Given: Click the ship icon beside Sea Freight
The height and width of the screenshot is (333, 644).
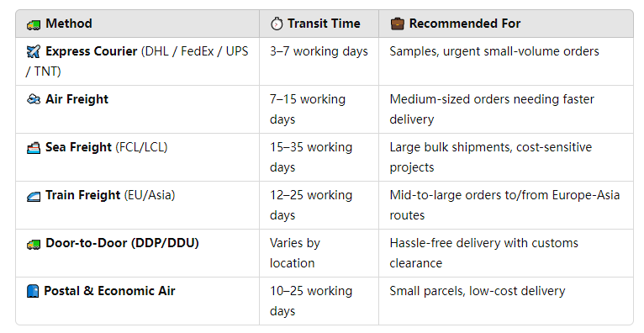Looking at the screenshot, I should click(x=34, y=147).
